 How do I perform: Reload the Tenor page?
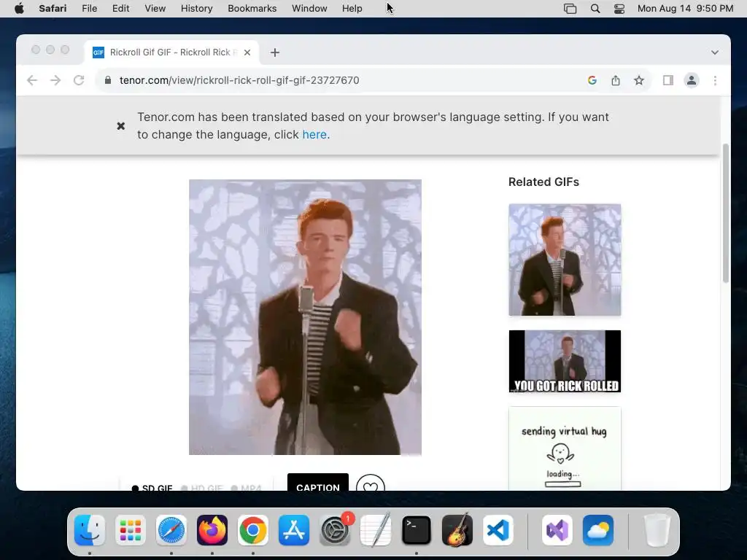[79, 80]
